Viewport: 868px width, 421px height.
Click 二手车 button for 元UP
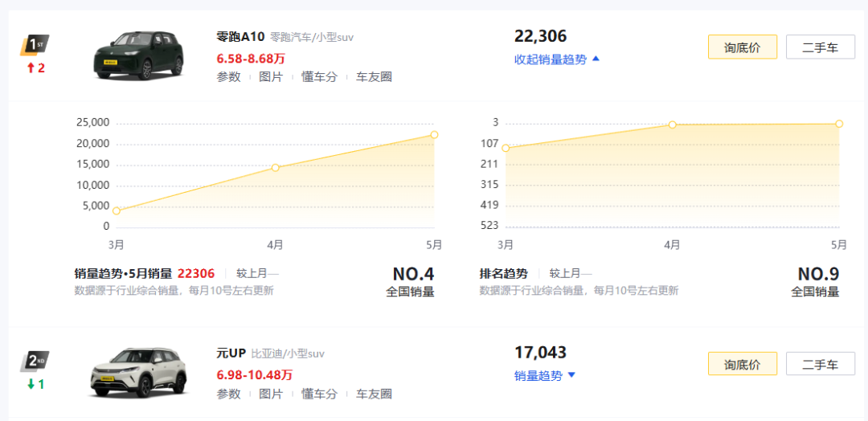(821, 363)
